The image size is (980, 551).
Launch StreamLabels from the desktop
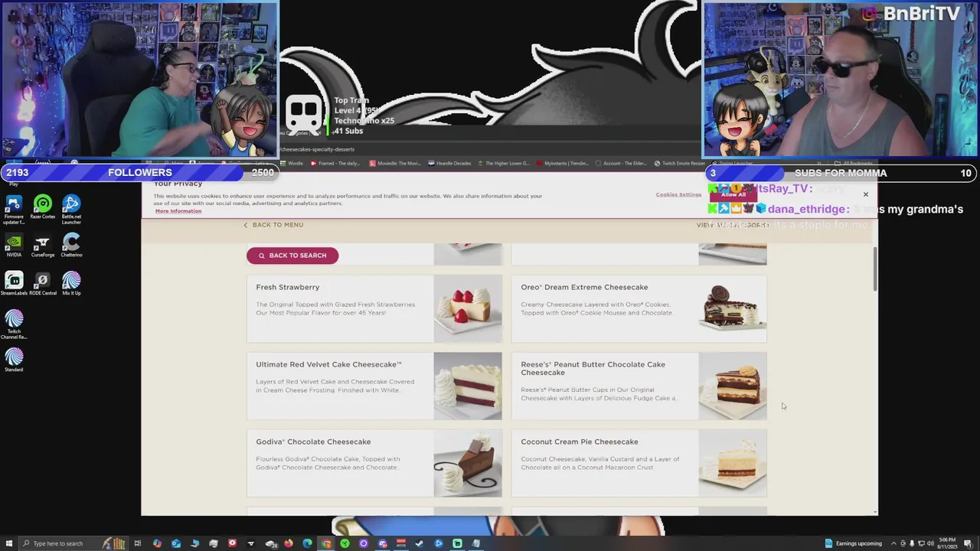(x=14, y=283)
